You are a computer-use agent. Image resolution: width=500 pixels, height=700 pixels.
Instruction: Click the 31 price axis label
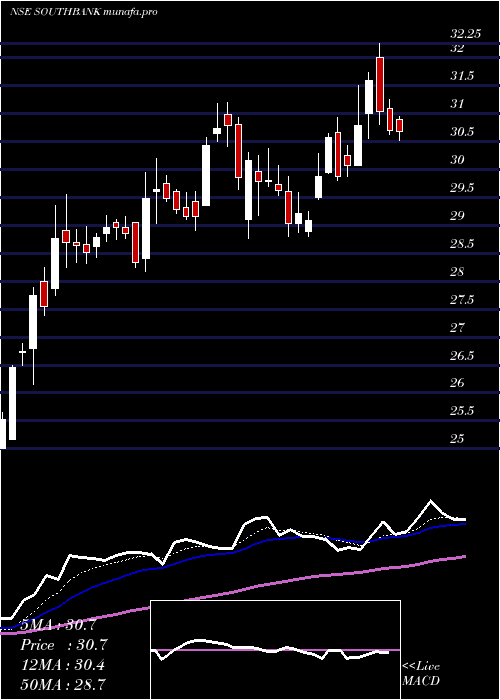[456, 104]
